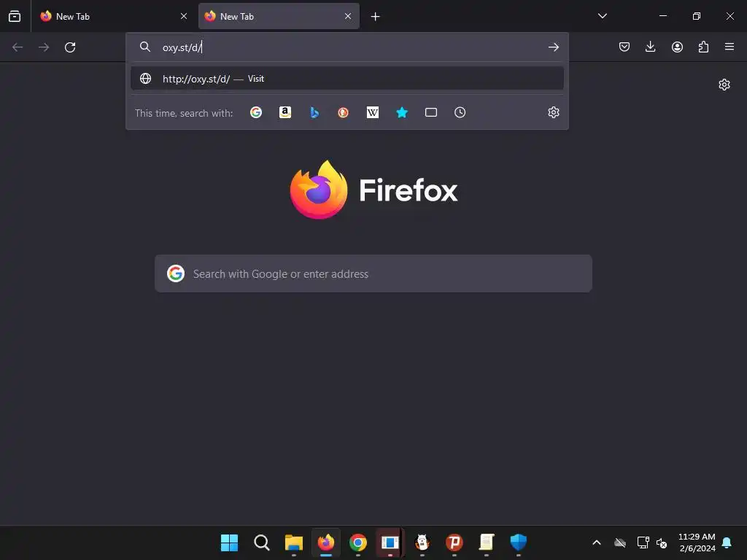This screenshot has height=560, width=747.
Task: Open Psiphon app in taskbar
Action: click(454, 542)
